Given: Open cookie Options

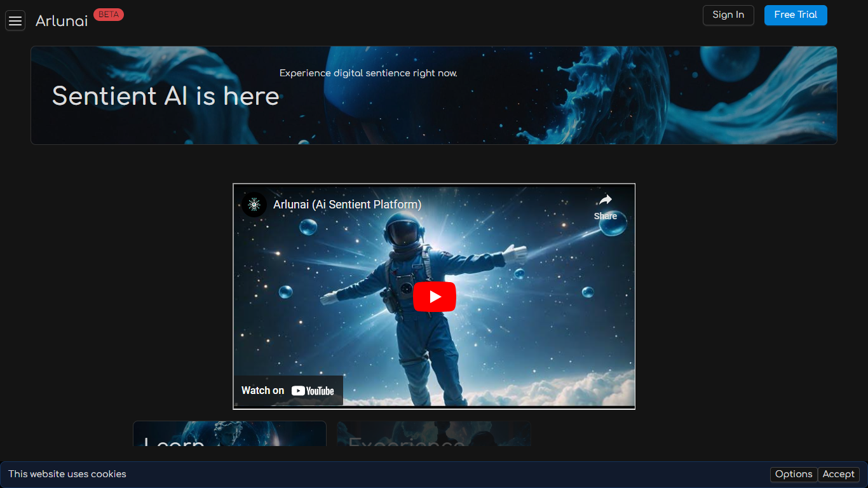Looking at the screenshot, I should pos(793,474).
